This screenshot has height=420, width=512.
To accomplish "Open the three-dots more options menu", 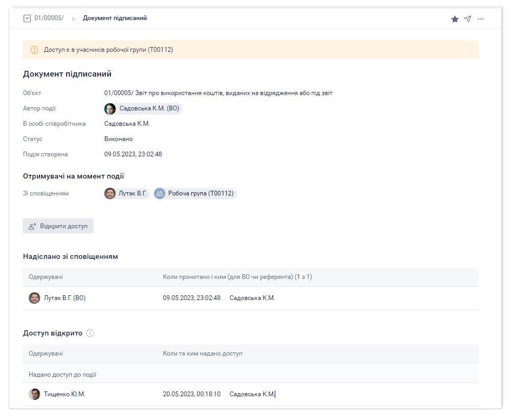I will [x=480, y=19].
